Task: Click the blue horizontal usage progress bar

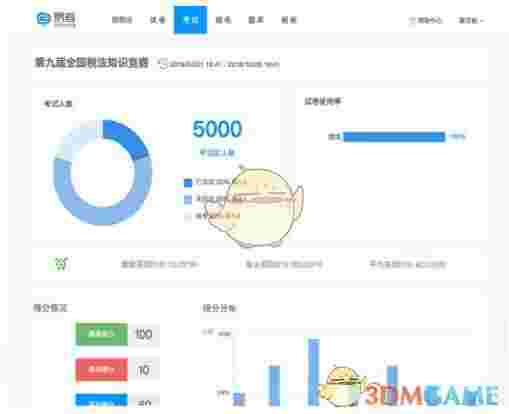Action: coord(394,137)
